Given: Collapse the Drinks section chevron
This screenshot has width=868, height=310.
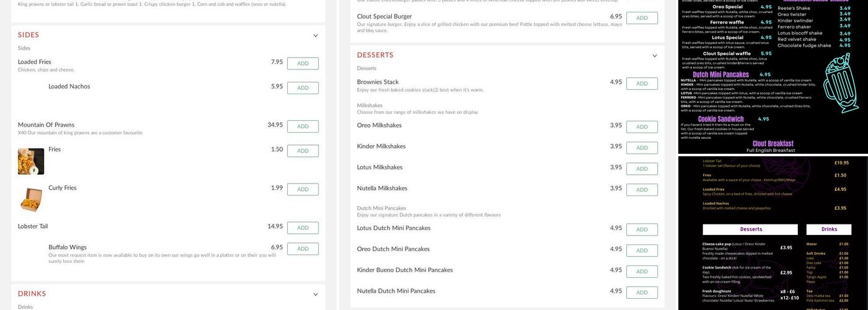Looking at the screenshot, I should pyautogui.click(x=315, y=294).
